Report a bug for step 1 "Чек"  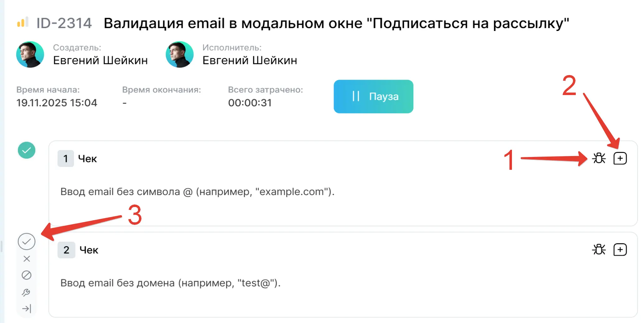(599, 159)
